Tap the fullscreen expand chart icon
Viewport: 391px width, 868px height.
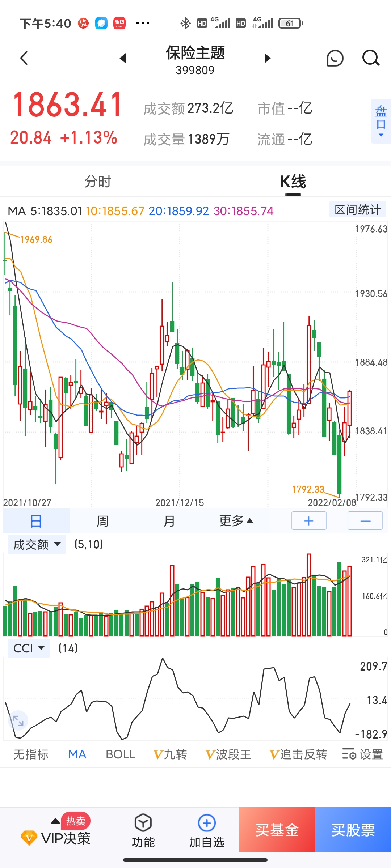(18, 720)
